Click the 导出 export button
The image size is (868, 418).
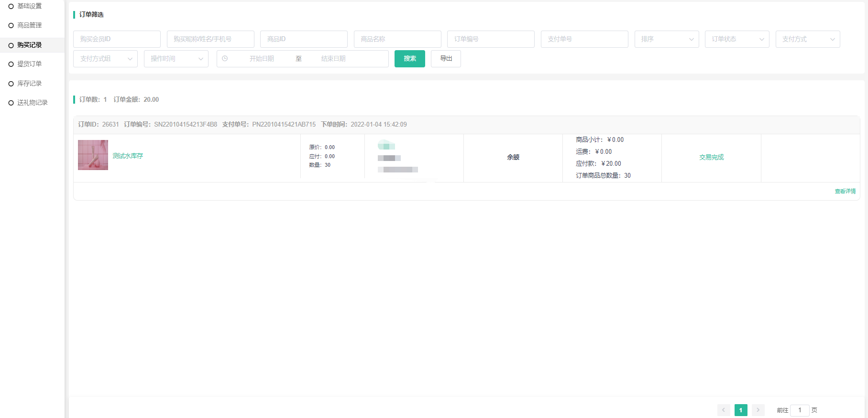(x=446, y=59)
